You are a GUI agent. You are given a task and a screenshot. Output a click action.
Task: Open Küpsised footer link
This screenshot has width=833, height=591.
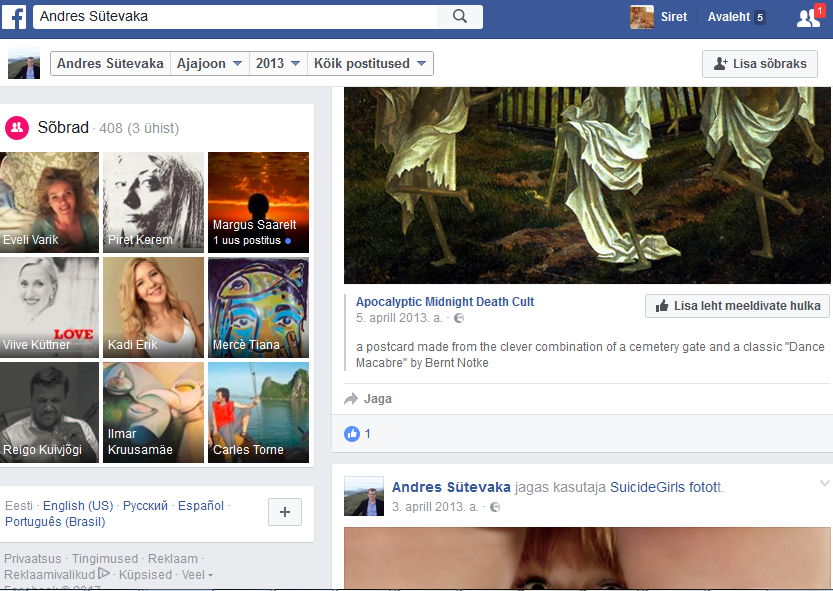pyautogui.click(x=146, y=575)
